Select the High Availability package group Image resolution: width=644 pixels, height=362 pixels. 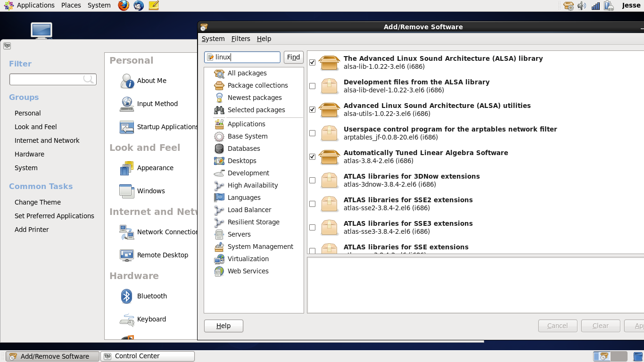253,185
